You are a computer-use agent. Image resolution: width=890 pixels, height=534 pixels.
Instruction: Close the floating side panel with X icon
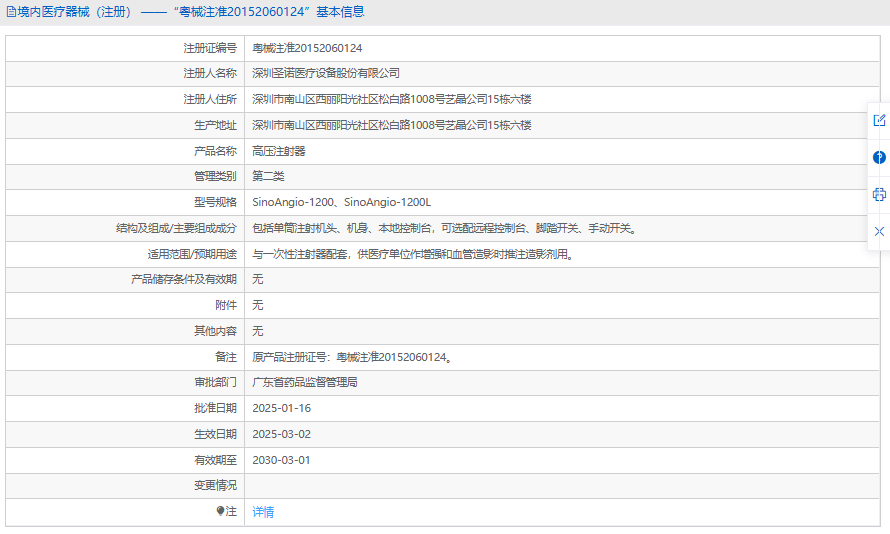pos(879,232)
